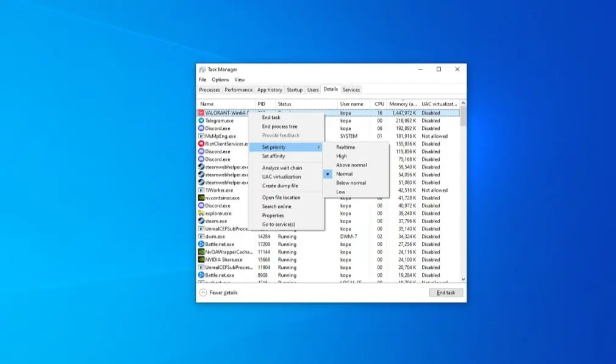
Task: Click the NvOAWrapperCache process icon
Action: click(x=201, y=252)
